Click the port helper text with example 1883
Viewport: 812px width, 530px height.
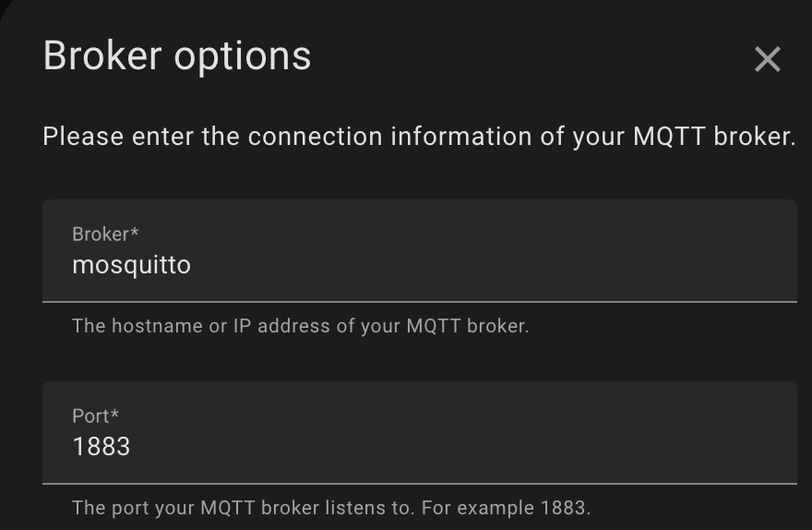pos(330,508)
